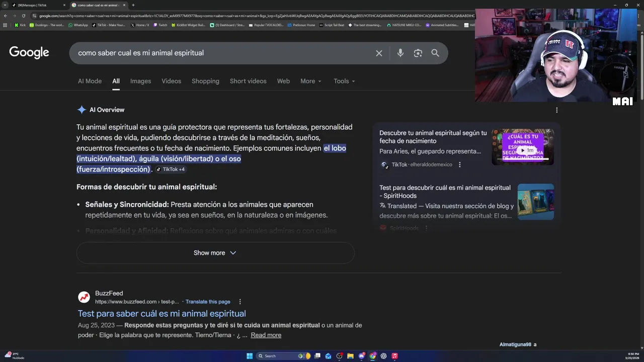644x362 pixels.
Task: Click Translate this page for BuzzFeed
Action: tap(208, 302)
